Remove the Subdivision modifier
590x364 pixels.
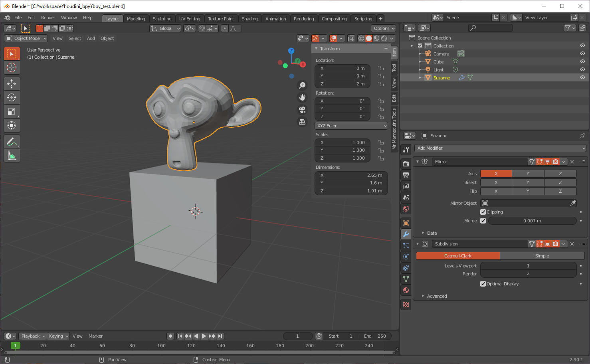(572, 244)
